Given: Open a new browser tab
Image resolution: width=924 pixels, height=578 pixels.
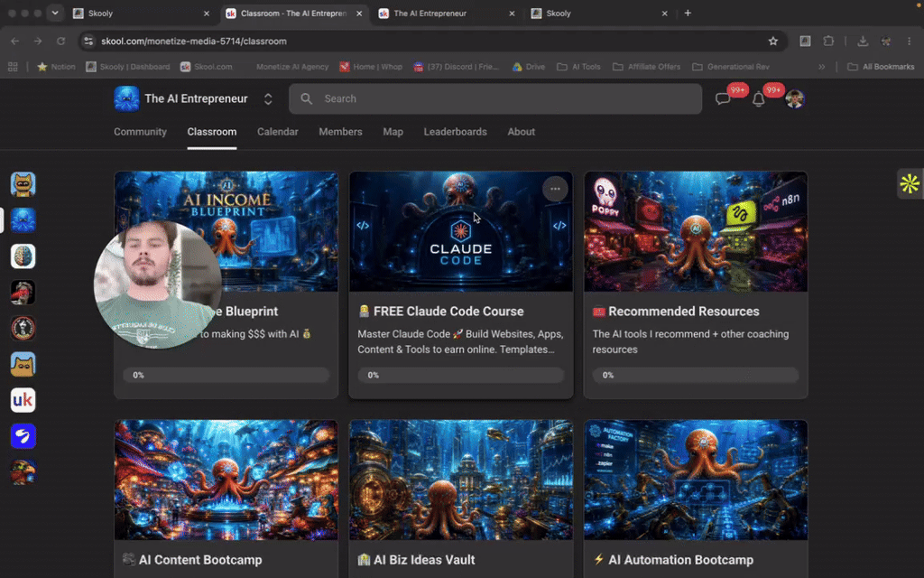Looking at the screenshot, I should point(688,13).
